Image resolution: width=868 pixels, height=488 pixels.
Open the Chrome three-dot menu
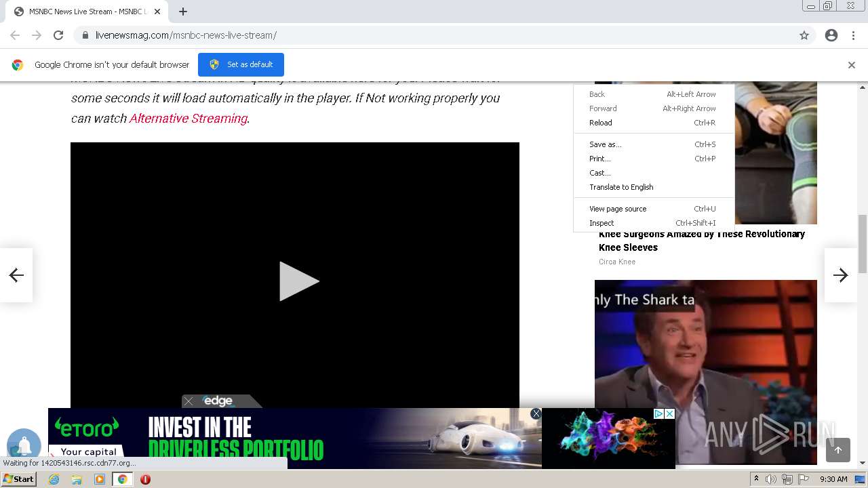(x=853, y=35)
